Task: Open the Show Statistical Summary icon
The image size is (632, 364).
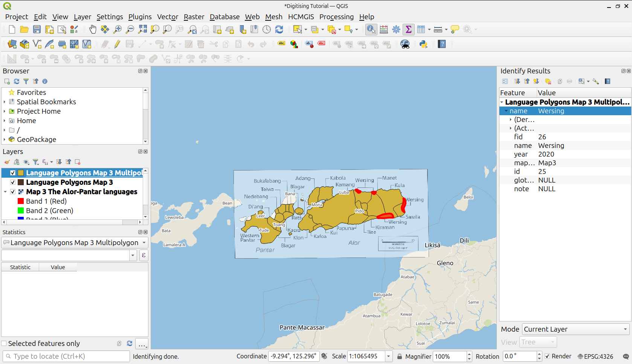Action: pos(408,29)
